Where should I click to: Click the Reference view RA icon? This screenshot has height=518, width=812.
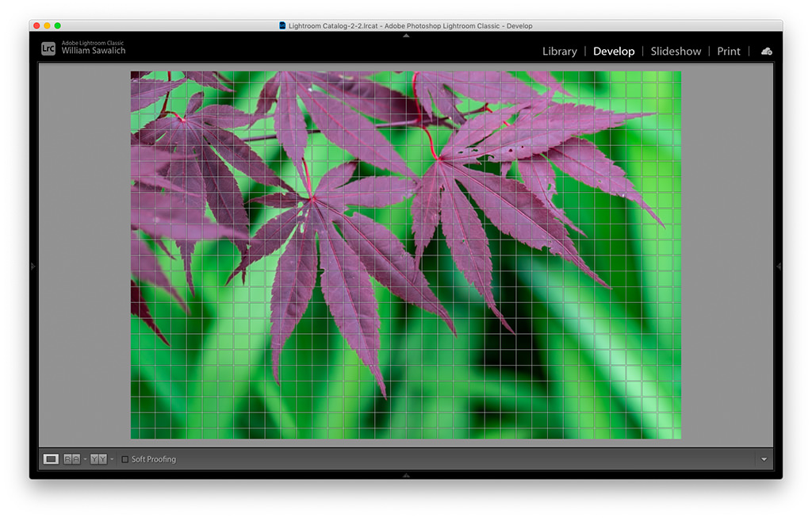tap(72, 459)
